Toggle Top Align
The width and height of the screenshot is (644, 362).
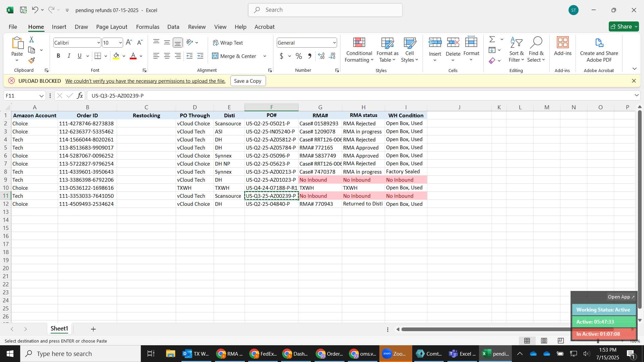point(156,43)
